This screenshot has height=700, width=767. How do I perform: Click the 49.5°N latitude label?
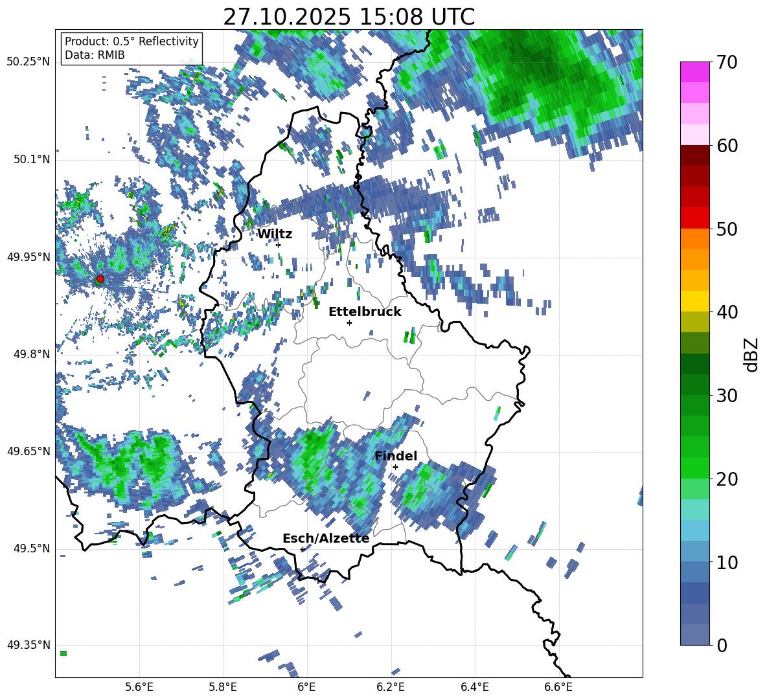(x=32, y=548)
